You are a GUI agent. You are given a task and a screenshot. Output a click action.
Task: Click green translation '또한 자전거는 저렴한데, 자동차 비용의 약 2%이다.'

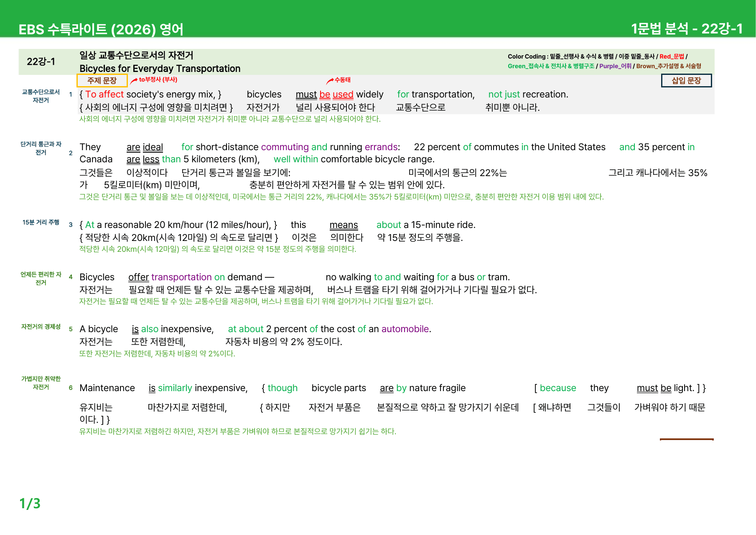point(157,354)
